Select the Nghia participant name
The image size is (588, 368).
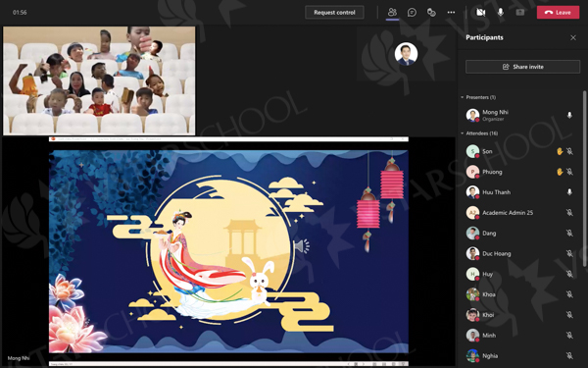pyautogui.click(x=490, y=355)
